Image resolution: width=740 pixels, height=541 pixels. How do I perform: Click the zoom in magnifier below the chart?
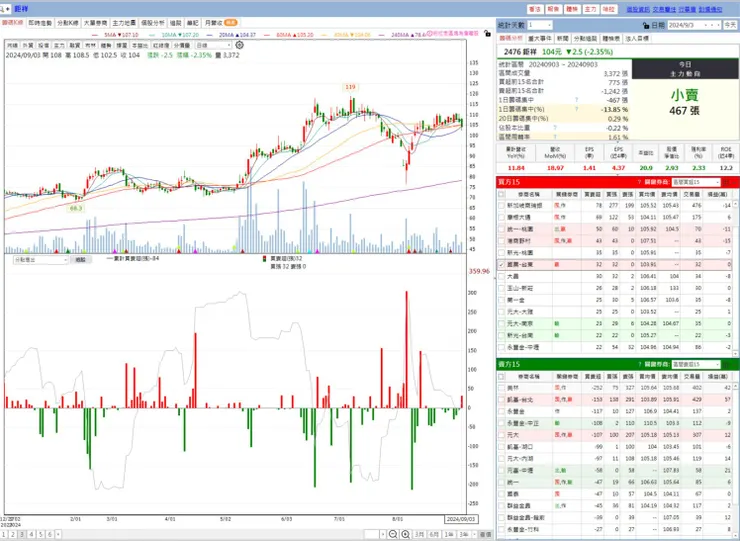405,534
